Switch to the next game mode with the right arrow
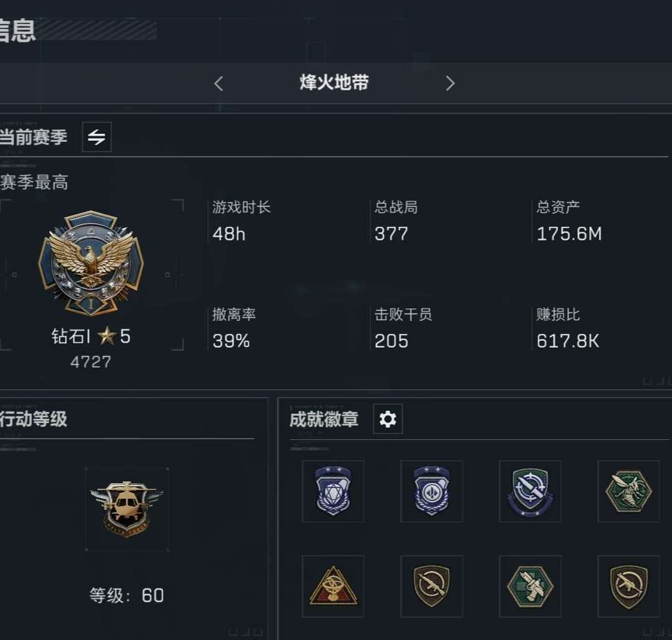Viewport: 672px width, 640px height. coord(450,83)
